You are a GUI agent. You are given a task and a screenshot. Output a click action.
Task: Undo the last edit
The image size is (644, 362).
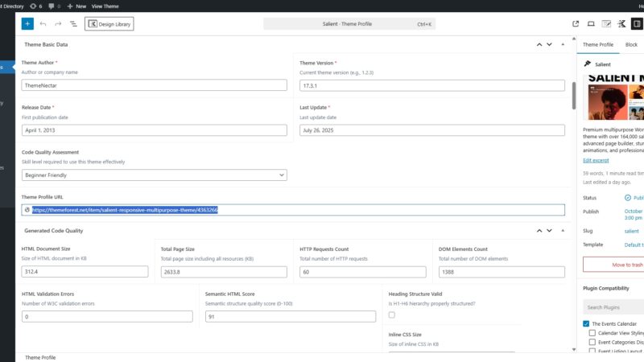pyautogui.click(x=43, y=24)
